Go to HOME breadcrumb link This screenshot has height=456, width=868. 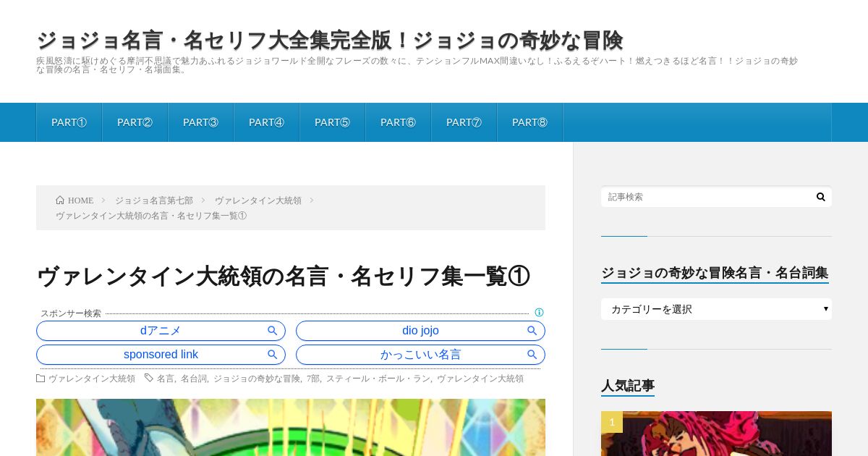[80, 200]
